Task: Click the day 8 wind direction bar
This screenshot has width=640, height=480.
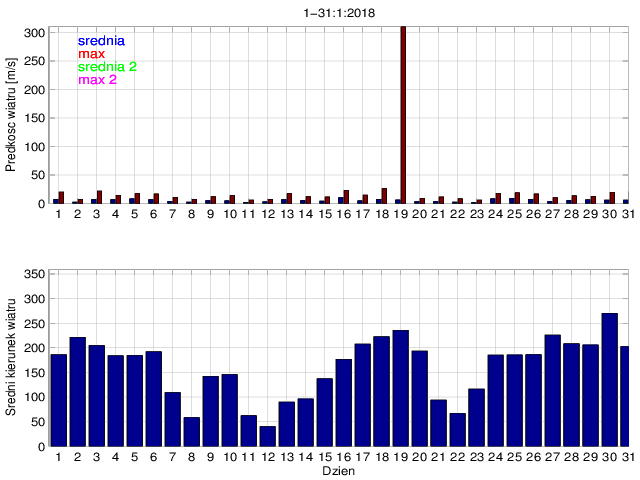Action: click(191, 432)
